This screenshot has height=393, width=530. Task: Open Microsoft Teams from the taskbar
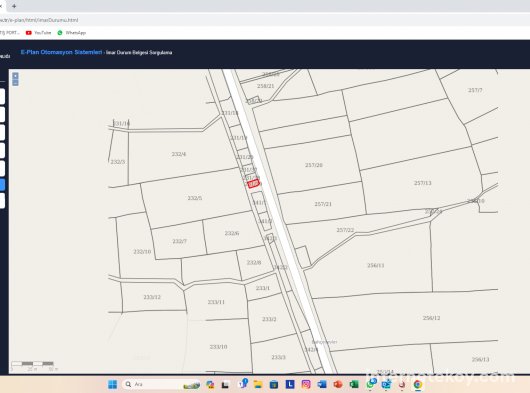pyautogui.click(x=243, y=384)
